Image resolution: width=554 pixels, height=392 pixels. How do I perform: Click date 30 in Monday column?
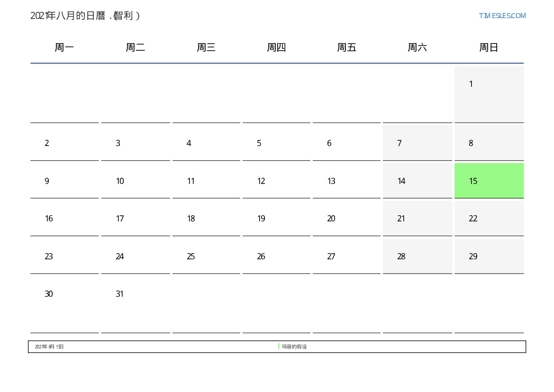click(x=64, y=303)
